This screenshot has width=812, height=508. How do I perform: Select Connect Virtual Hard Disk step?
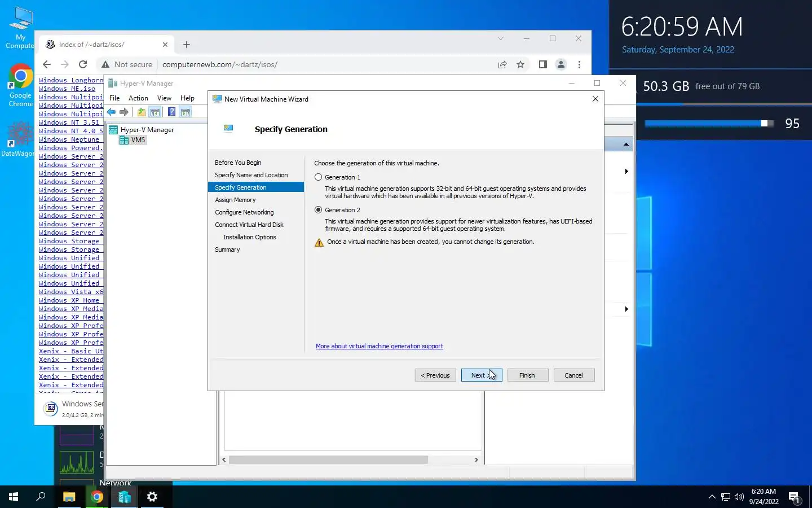[249, 225]
